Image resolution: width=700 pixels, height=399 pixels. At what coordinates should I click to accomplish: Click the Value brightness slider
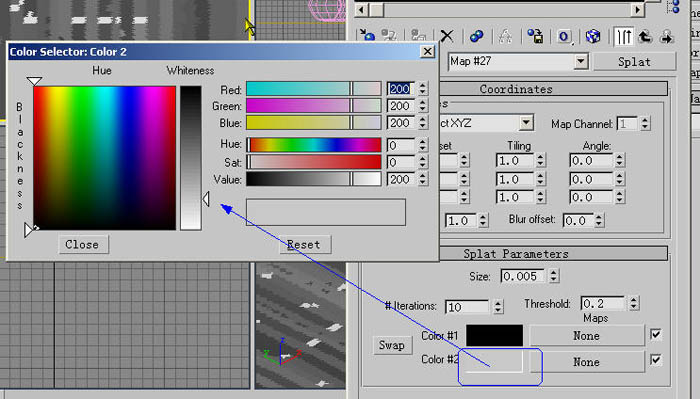[314, 179]
